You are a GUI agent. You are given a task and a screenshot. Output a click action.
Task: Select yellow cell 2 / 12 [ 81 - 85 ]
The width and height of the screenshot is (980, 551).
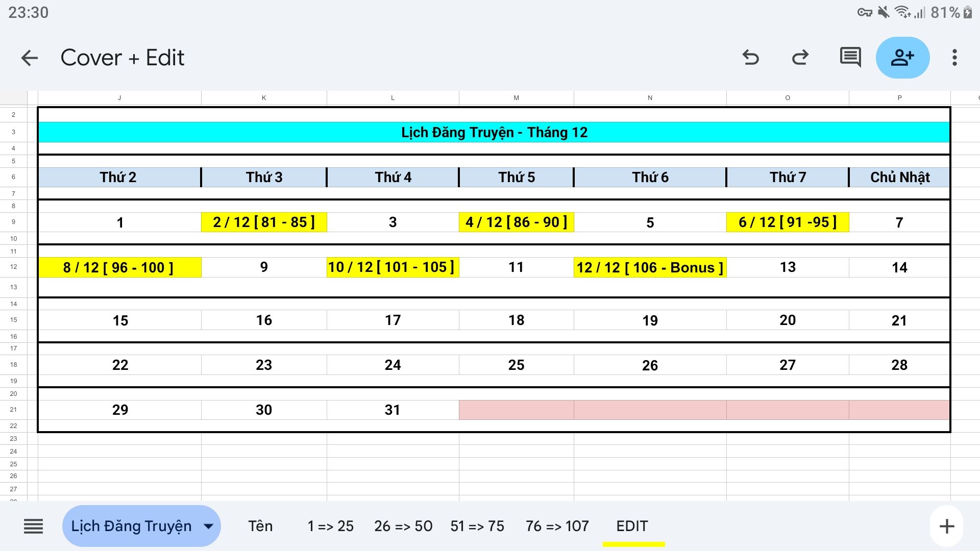[264, 222]
